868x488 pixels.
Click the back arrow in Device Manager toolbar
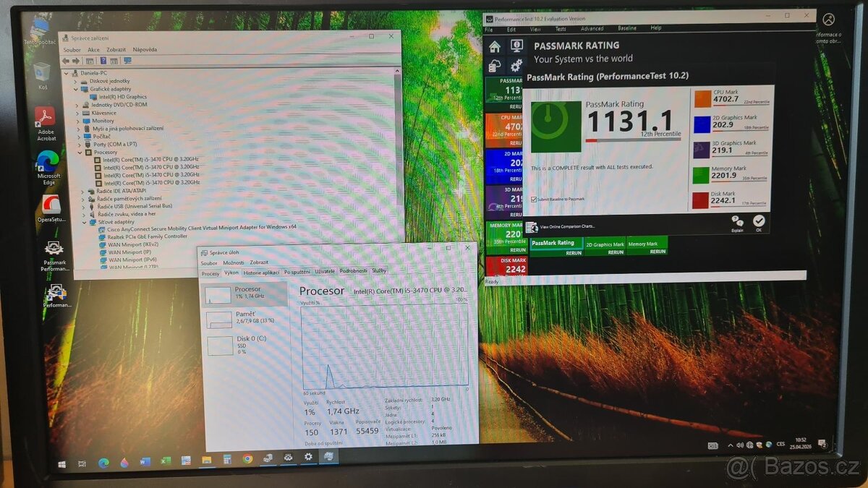(x=67, y=61)
